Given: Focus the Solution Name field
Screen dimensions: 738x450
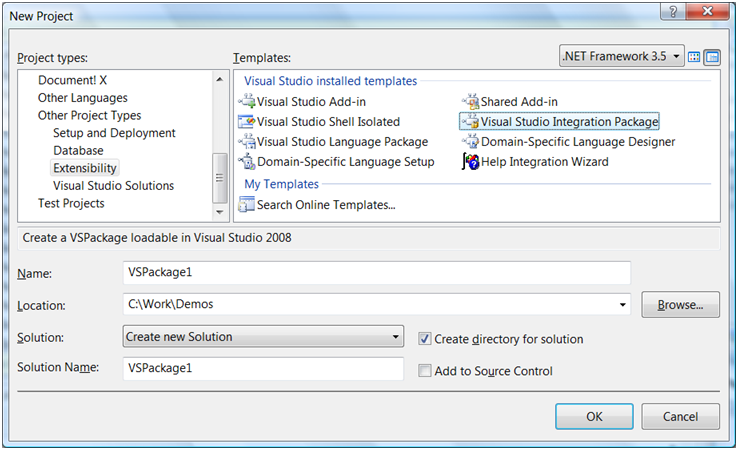Looking at the screenshot, I should click(263, 368).
